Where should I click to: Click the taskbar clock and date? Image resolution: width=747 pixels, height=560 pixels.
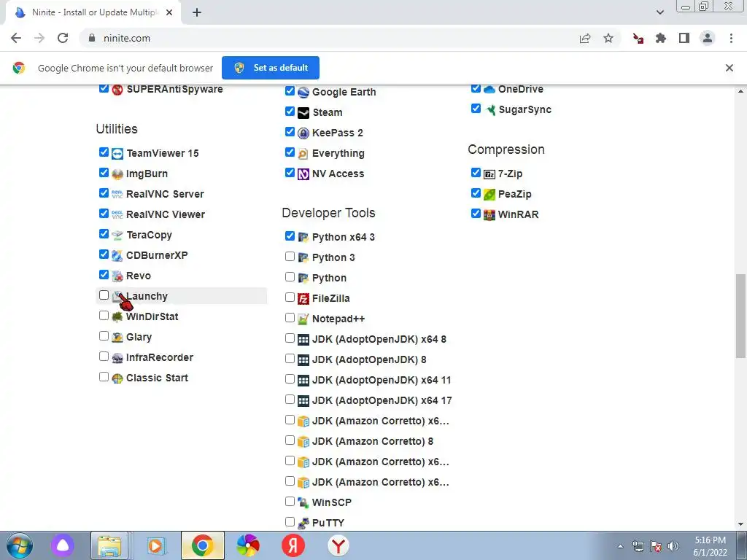(711, 546)
